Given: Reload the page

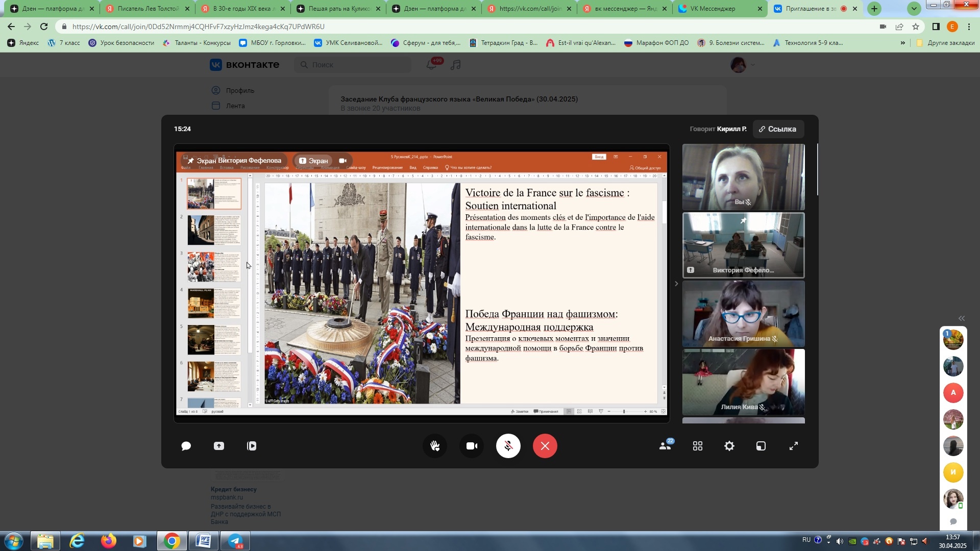Looking at the screenshot, I should tap(44, 27).
